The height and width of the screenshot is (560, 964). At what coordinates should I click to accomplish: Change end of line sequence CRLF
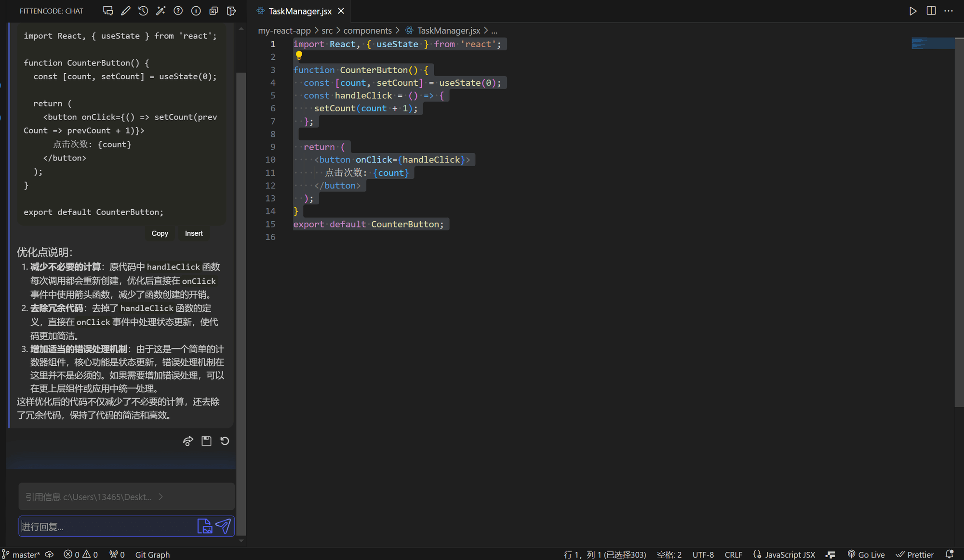coord(734,555)
